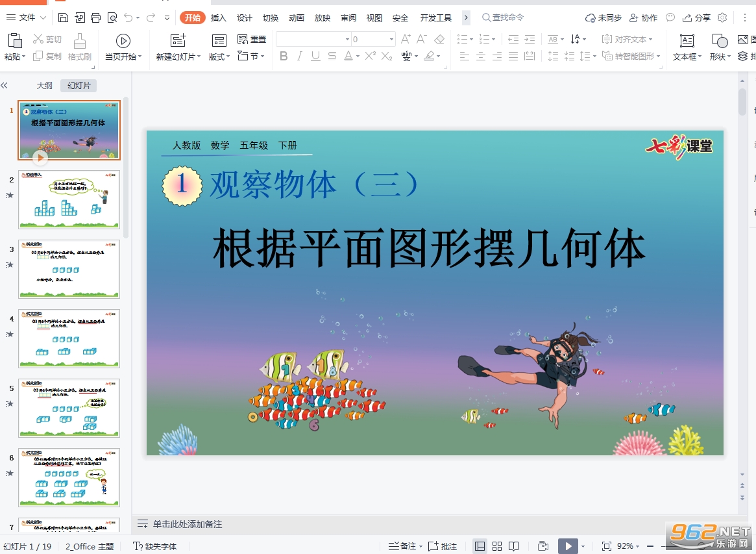756x554 pixels.
Task: Apply superscript formatting
Action: (371, 56)
